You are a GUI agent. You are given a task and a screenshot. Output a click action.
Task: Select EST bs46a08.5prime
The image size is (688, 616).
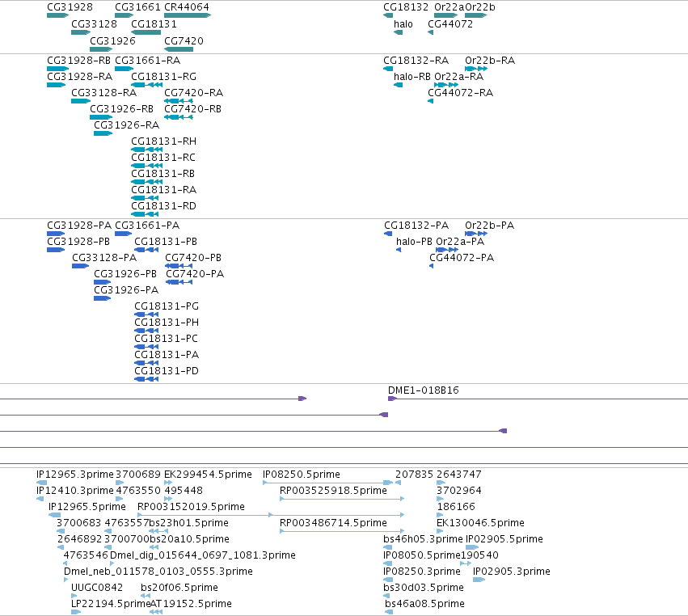424,603
